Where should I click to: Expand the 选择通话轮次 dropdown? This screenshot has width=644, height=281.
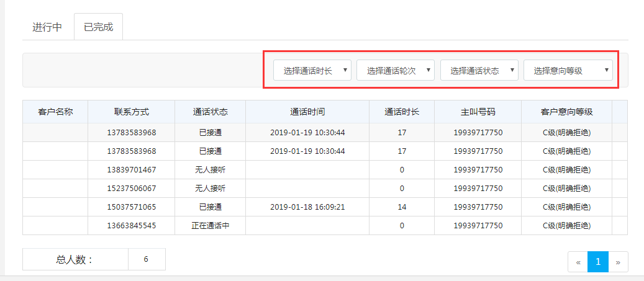396,71
